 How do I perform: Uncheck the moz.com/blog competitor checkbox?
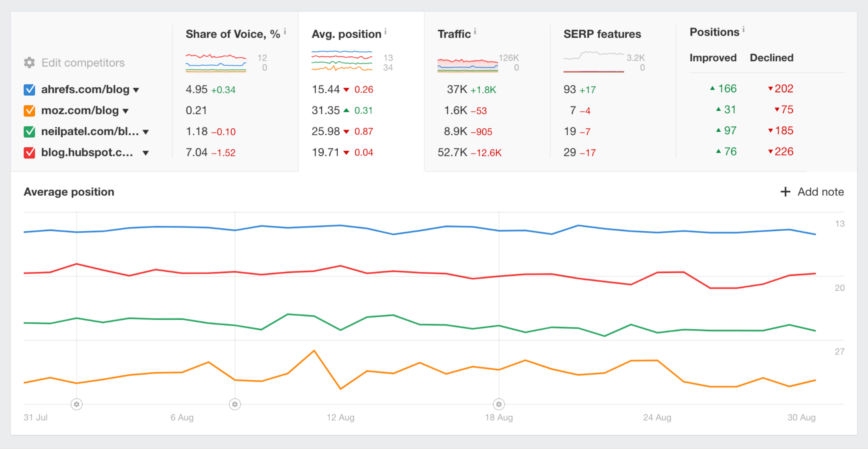pyautogui.click(x=28, y=110)
